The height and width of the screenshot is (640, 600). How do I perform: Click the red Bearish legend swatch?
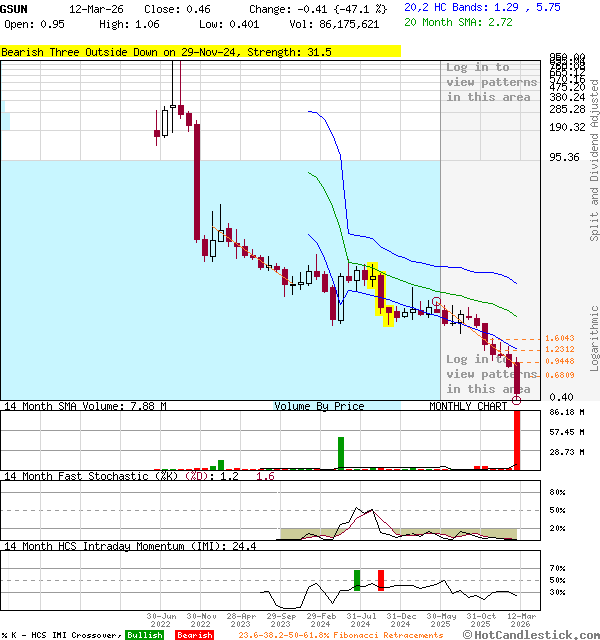(x=194, y=635)
